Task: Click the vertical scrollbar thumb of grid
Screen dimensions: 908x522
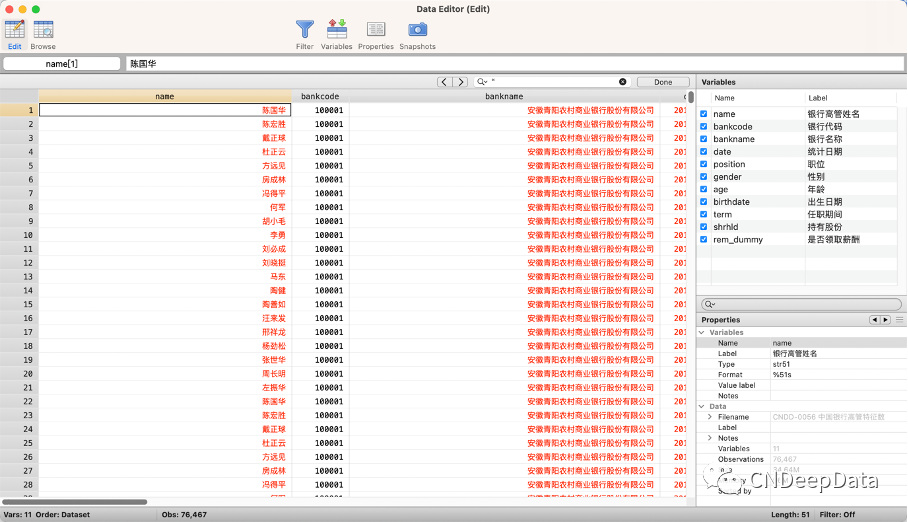Action: click(691, 97)
